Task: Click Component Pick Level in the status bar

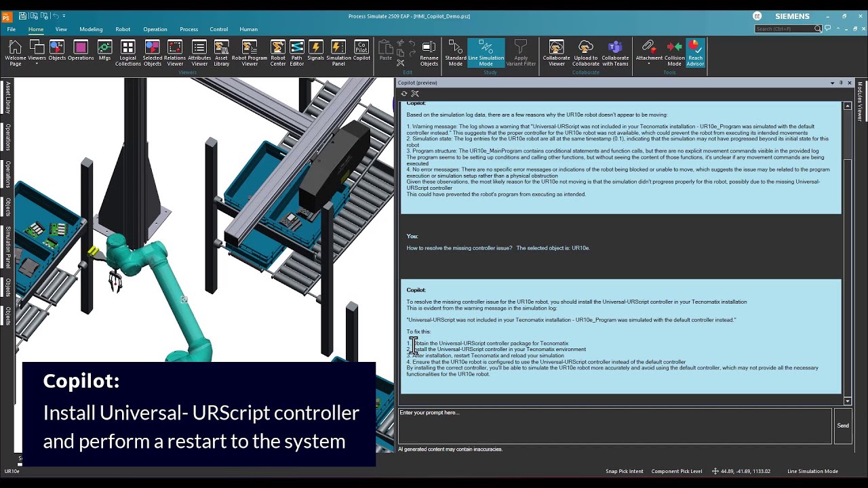Action: tap(677, 471)
